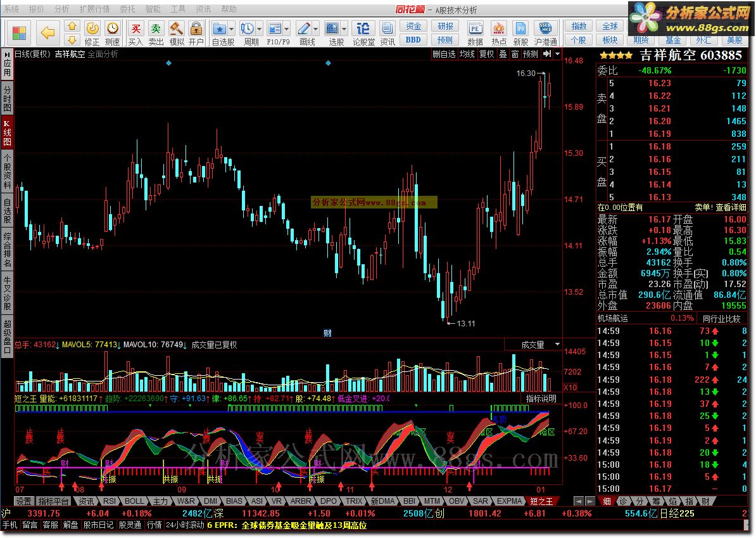The image size is (756, 538).
Task: Click the 股市日记 status bar item
Action: tap(98, 525)
